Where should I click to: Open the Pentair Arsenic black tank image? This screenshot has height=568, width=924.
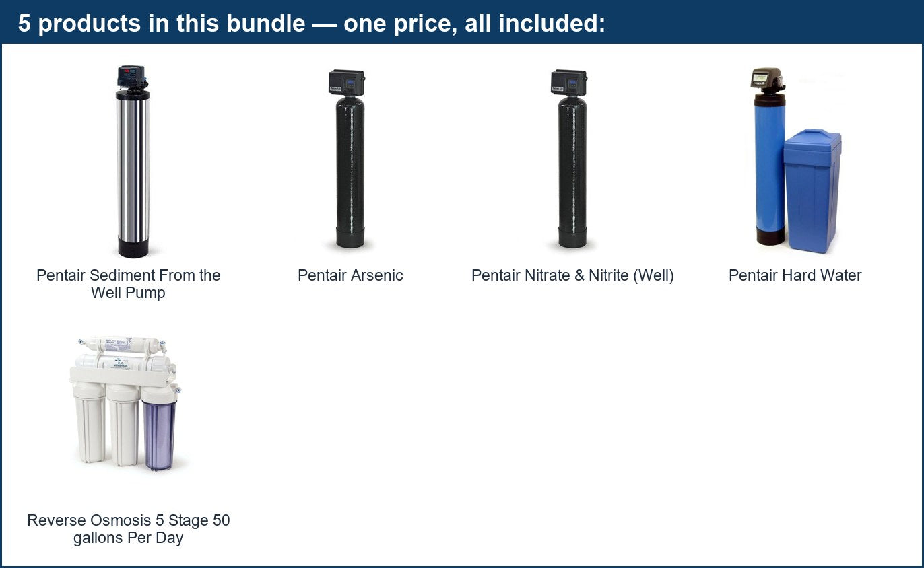click(350, 159)
